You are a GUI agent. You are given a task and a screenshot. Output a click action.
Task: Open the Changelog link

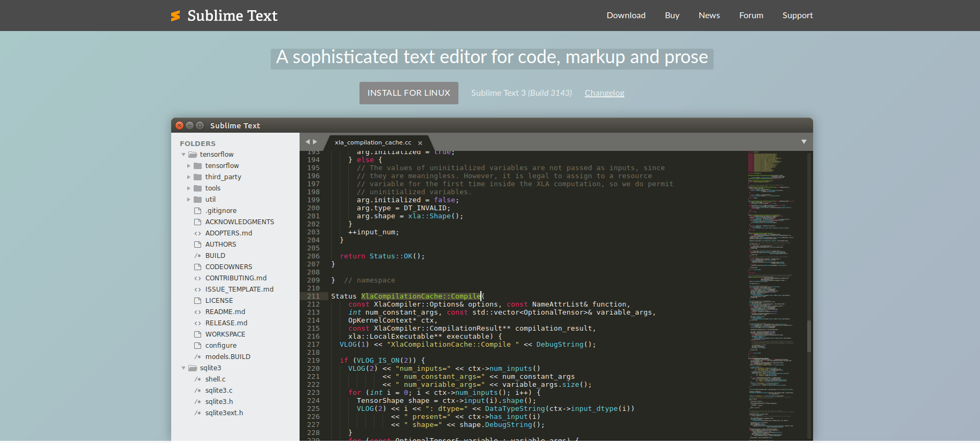tap(604, 93)
